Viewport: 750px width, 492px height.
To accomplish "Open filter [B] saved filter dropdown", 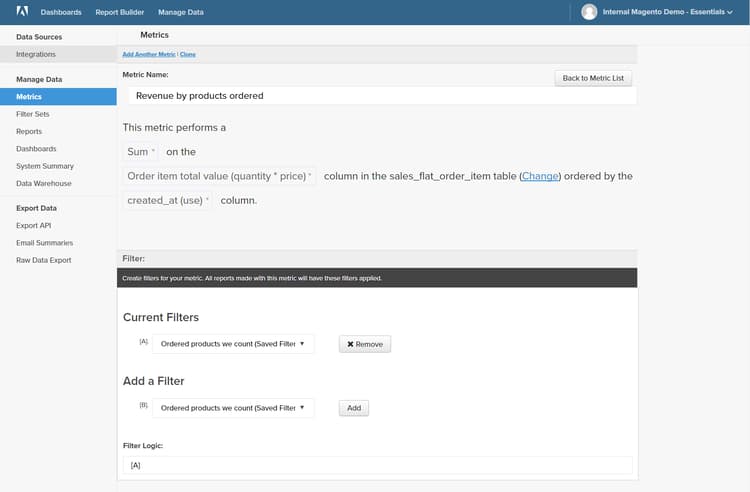I will [x=233, y=408].
